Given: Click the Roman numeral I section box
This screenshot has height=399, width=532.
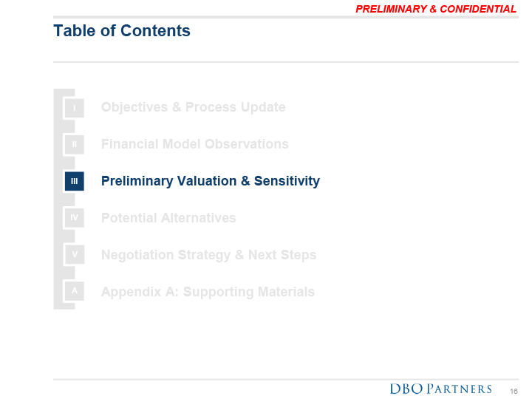Looking at the screenshot, I should (x=74, y=107).
